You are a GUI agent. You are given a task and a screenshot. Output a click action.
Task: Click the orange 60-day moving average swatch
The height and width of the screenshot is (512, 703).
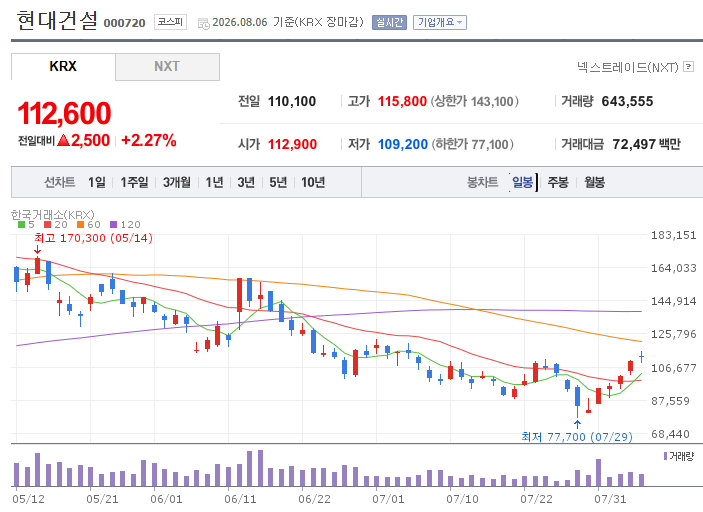coord(81,225)
